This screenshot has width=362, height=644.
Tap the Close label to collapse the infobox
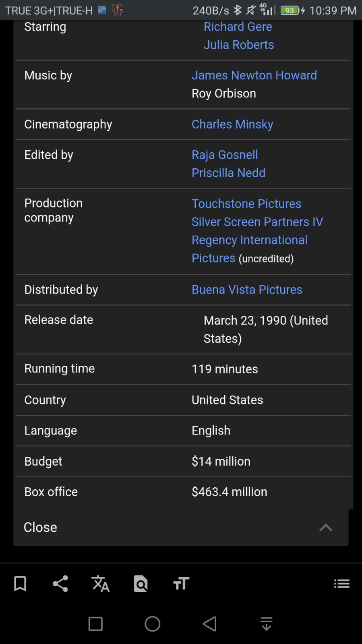[40, 527]
